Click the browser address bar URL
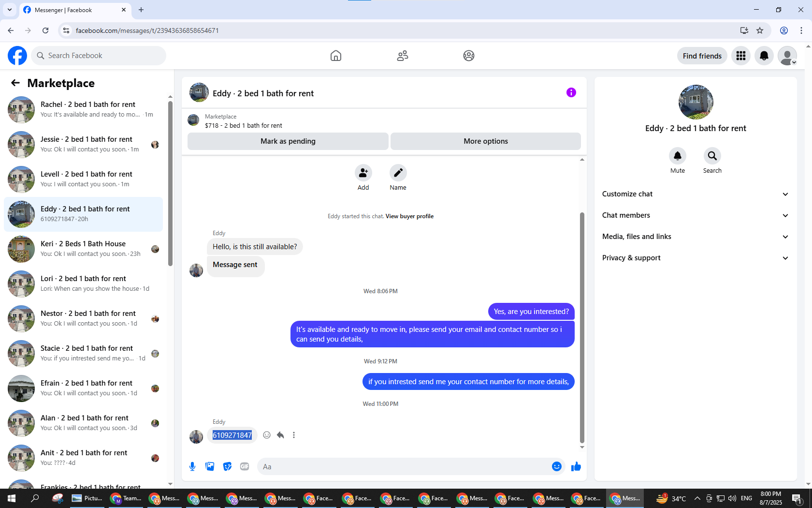Screen dimensions: 812x508 pos(147,30)
